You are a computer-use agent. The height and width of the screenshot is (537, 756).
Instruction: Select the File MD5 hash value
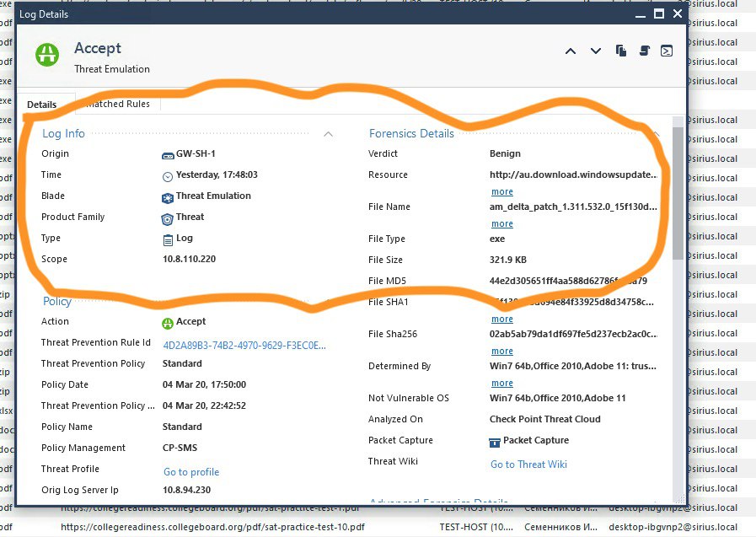pos(568,281)
